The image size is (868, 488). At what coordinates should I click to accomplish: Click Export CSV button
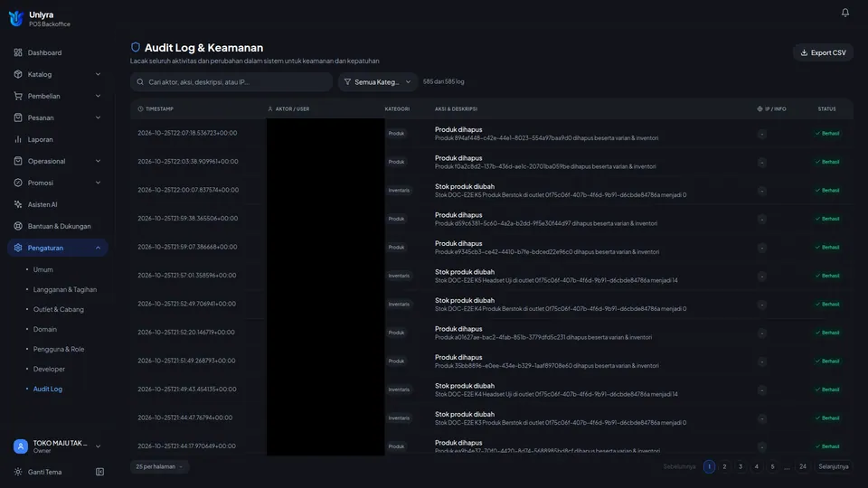coord(823,52)
